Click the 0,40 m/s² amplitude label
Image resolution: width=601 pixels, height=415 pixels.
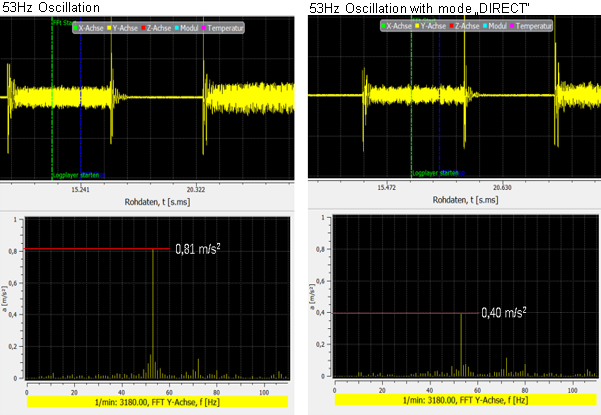tap(504, 313)
